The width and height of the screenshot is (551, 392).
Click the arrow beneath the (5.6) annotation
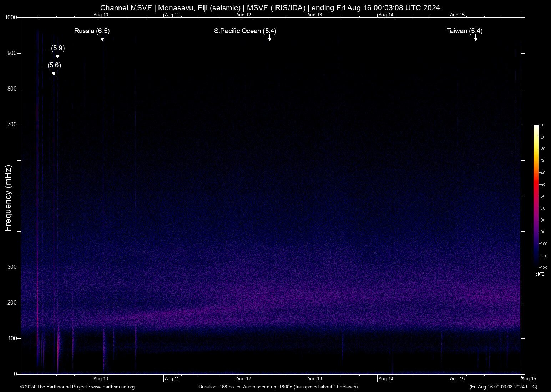(x=54, y=73)
